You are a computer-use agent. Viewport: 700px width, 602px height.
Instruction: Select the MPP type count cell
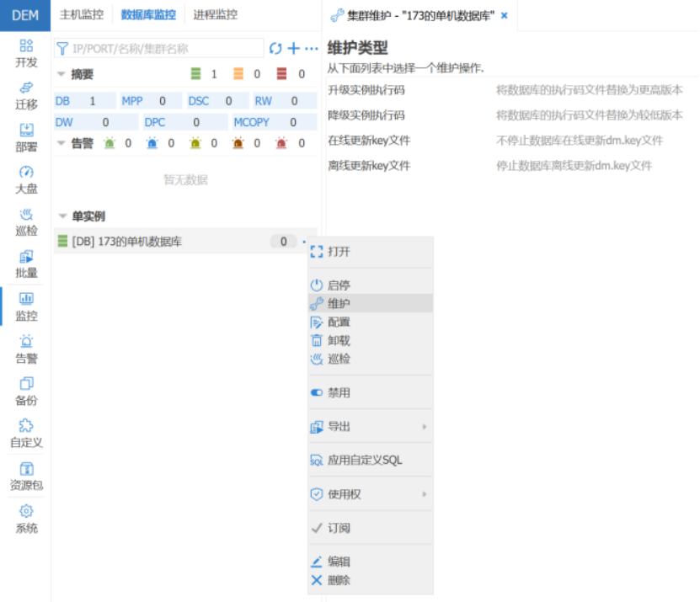pyautogui.click(x=152, y=101)
